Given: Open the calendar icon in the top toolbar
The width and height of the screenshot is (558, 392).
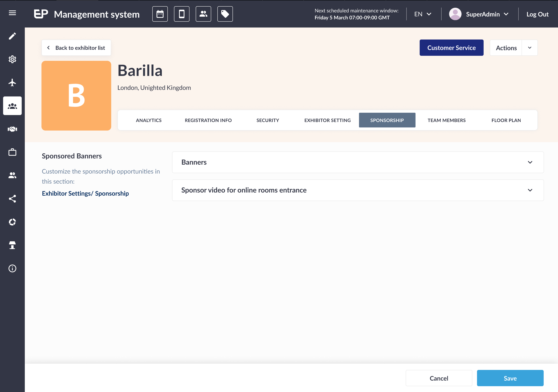Looking at the screenshot, I should (160, 14).
